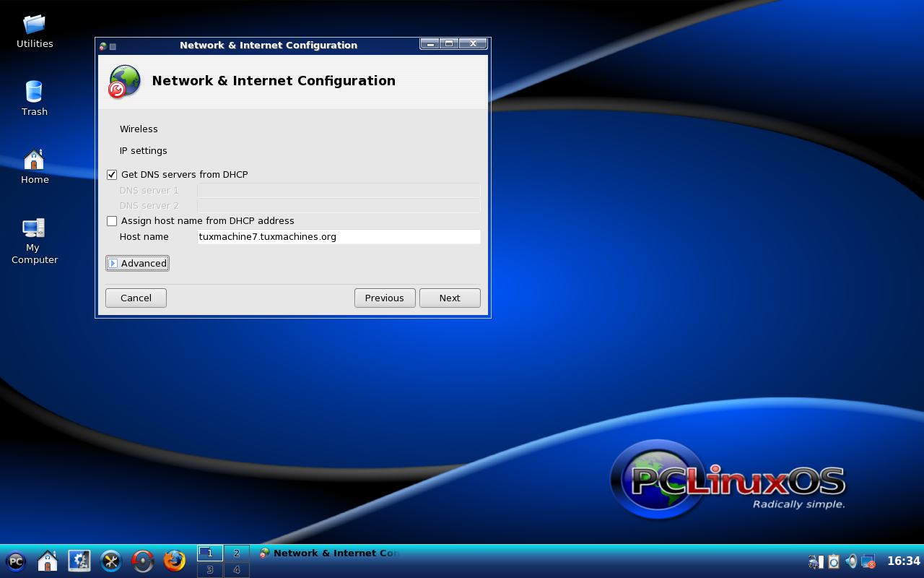The image size is (924, 578).
Task: Click the 16:34 clock in taskbar
Action: coord(903,561)
